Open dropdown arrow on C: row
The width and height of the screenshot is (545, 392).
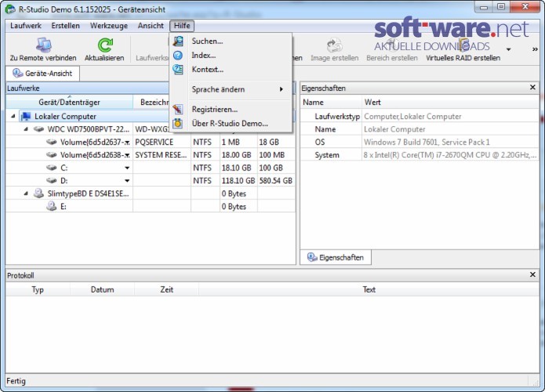pos(127,169)
